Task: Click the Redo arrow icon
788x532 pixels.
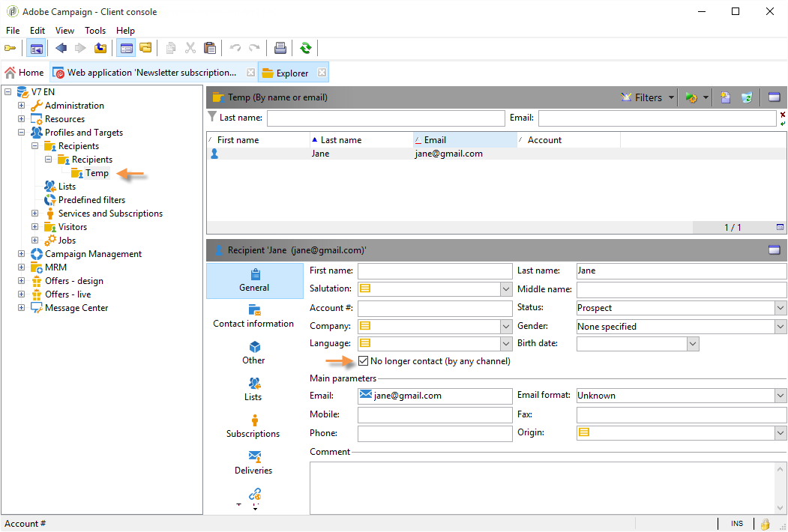Action: point(254,48)
